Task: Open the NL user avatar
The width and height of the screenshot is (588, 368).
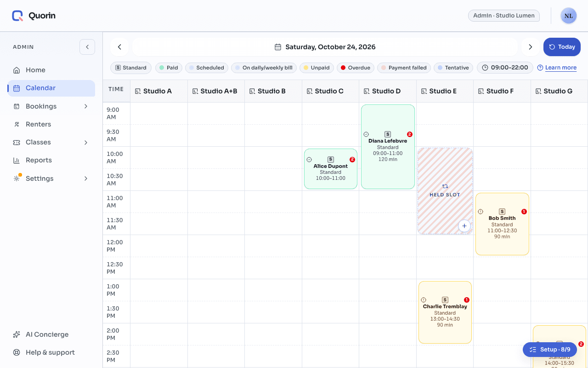Action: pos(569,16)
